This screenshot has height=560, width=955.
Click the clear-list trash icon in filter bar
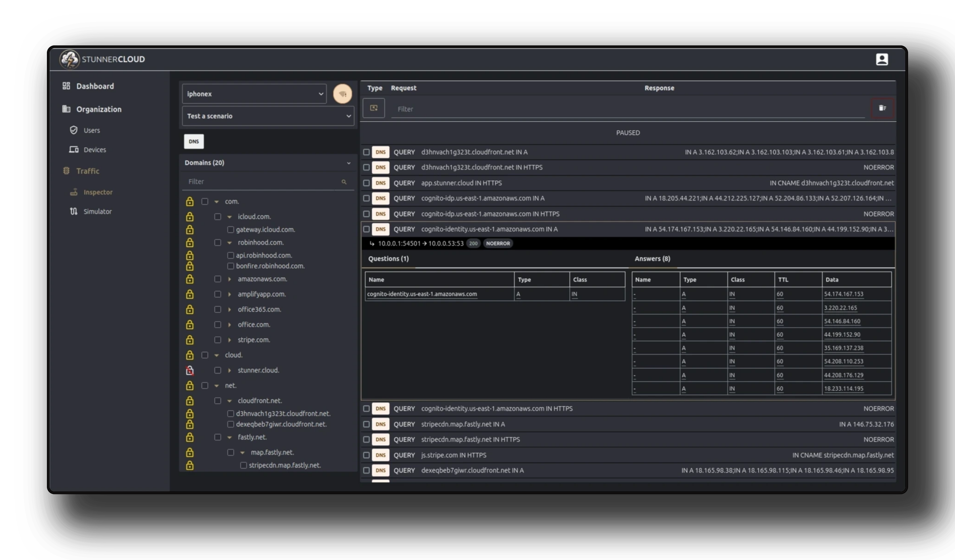[x=883, y=108]
